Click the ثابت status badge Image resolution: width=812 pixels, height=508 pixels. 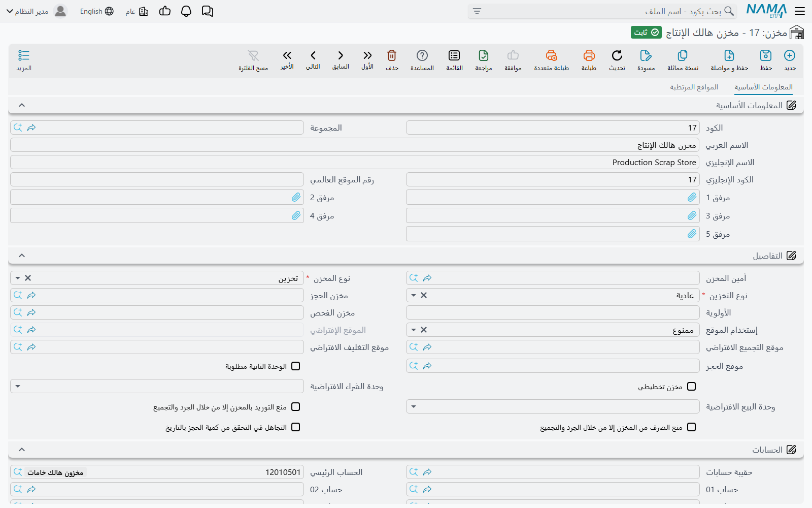pyautogui.click(x=647, y=33)
